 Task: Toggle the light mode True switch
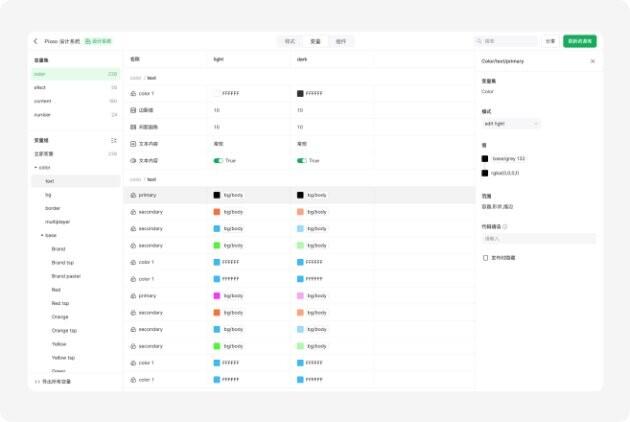[x=217, y=160]
